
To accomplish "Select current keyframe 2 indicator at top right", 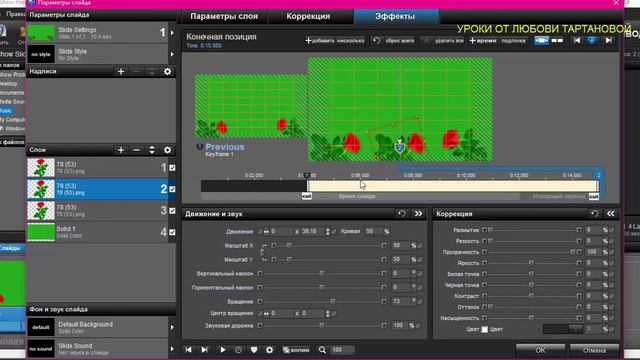I will click(592, 40).
